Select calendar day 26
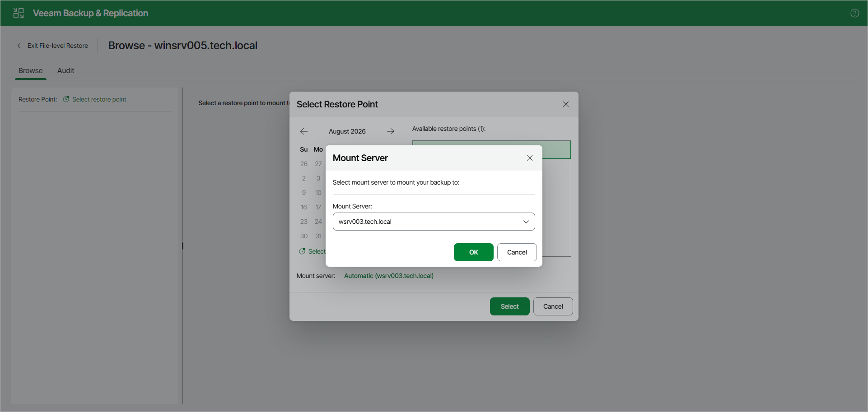Screen dimensions: 868x412 click(304, 164)
